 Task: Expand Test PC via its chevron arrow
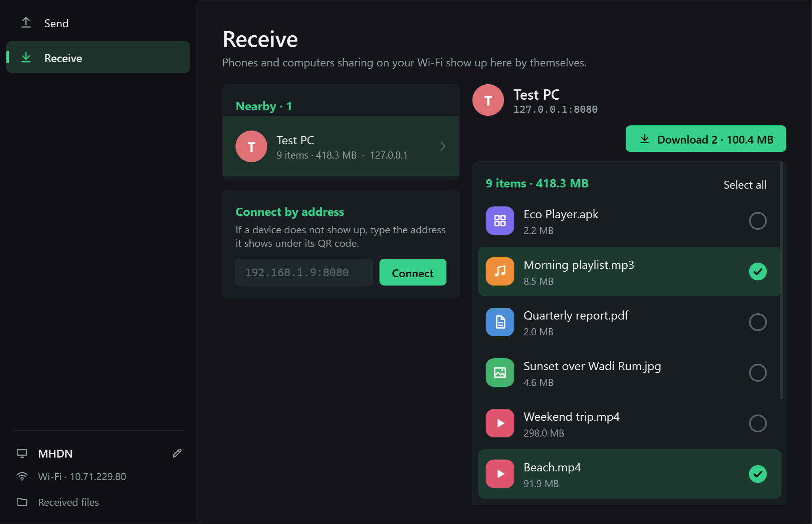tap(443, 146)
